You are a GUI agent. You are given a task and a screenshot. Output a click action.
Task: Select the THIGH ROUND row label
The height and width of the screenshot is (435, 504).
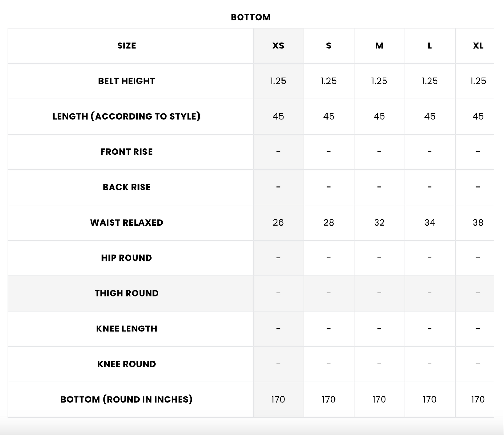point(127,293)
